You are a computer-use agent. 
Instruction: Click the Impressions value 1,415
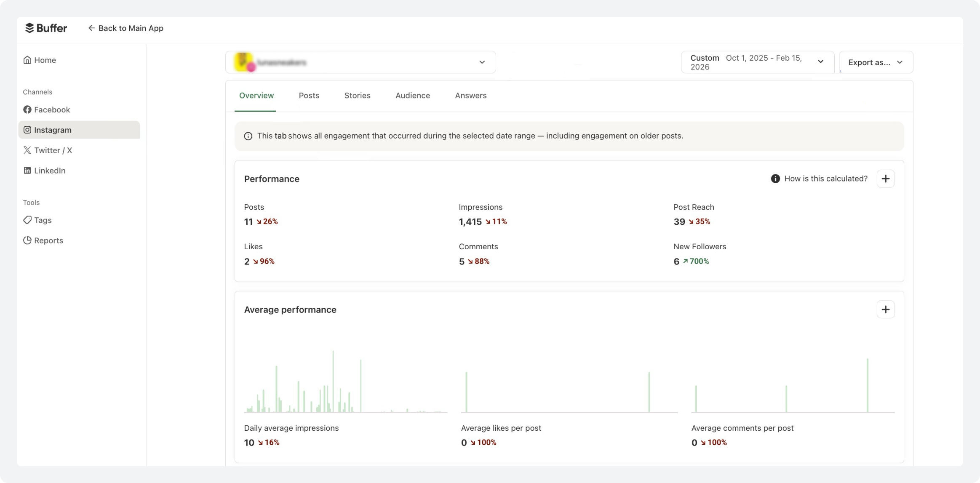470,221
